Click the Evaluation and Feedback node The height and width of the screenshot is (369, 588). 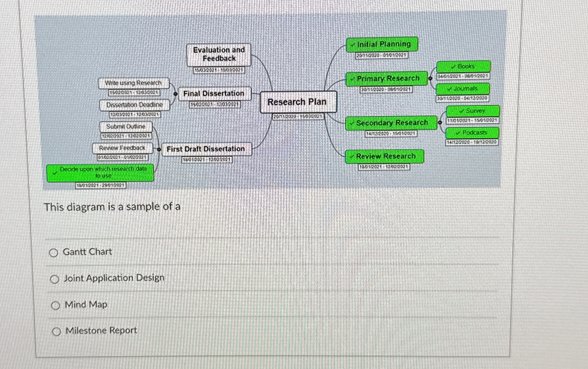click(x=219, y=54)
